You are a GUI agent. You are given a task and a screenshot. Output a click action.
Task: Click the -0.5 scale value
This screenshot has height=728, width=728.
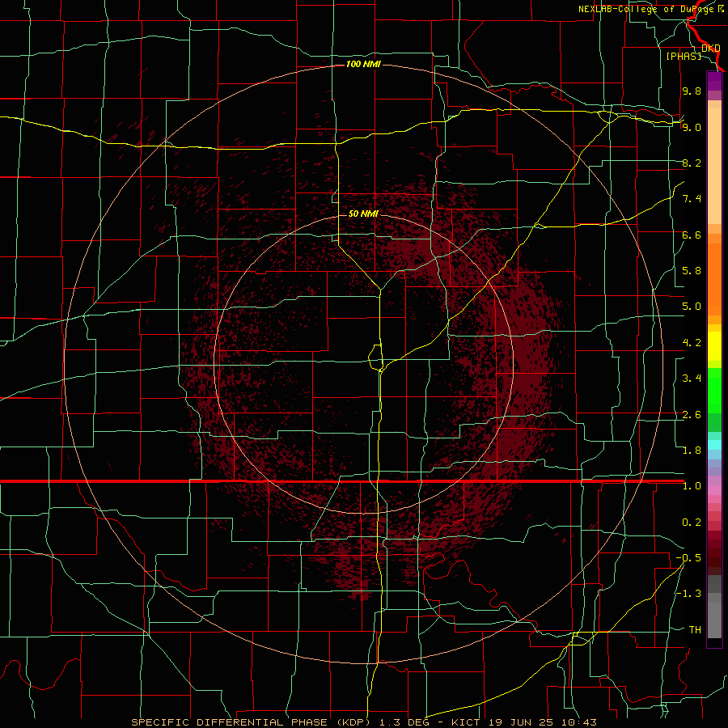(x=688, y=558)
